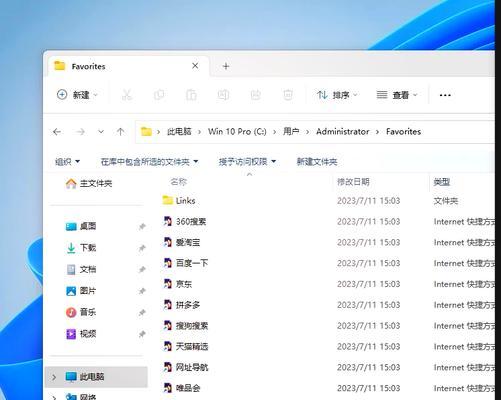Click the Links row's modified date
501x400 pixels.
(368, 201)
